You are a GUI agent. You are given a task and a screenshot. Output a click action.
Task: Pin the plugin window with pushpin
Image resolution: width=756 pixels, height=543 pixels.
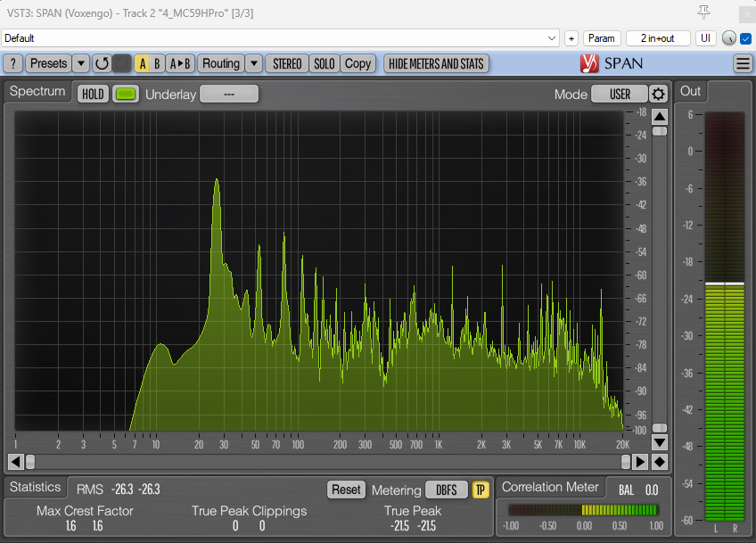point(704,12)
